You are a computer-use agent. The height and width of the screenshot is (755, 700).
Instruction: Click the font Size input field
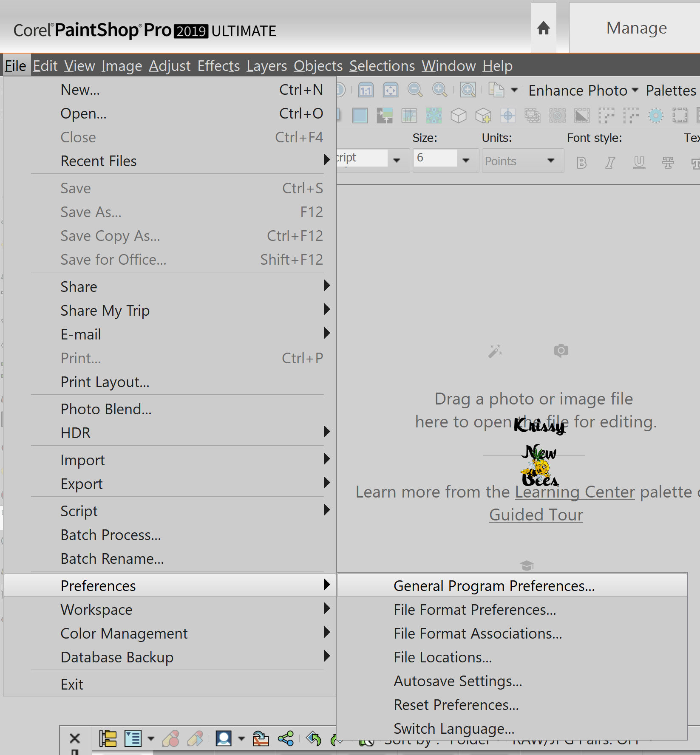tap(435, 158)
